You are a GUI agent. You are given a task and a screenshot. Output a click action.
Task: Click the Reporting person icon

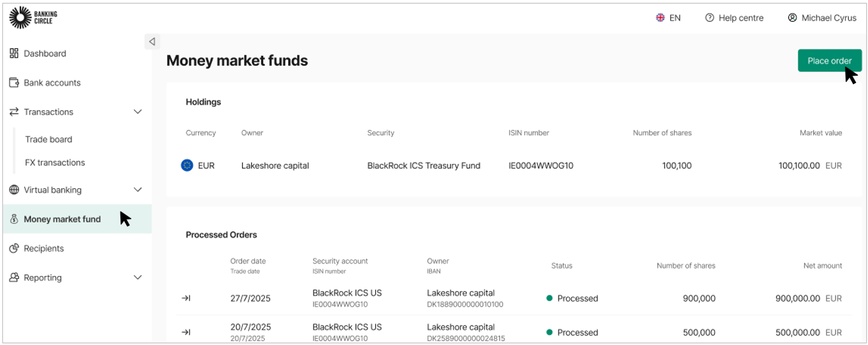15,277
